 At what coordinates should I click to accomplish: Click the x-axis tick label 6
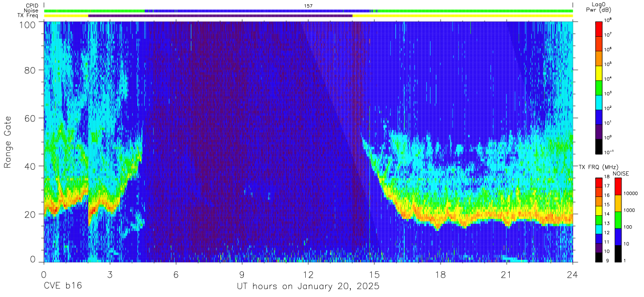click(176, 274)
